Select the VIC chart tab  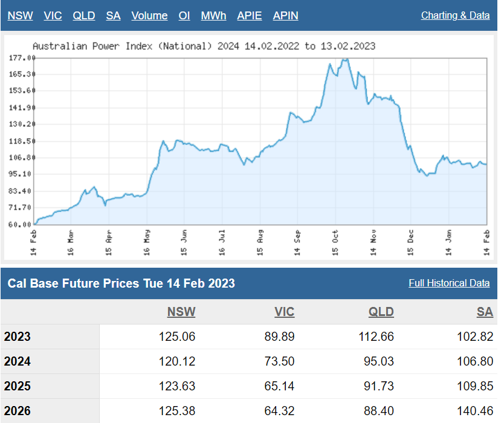53,16
